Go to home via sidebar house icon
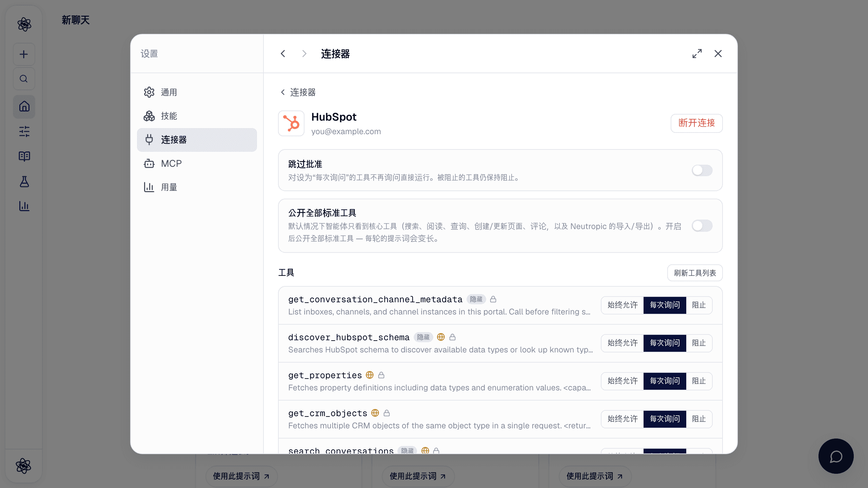Image resolution: width=868 pixels, height=488 pixels. (x=24, y=106)
